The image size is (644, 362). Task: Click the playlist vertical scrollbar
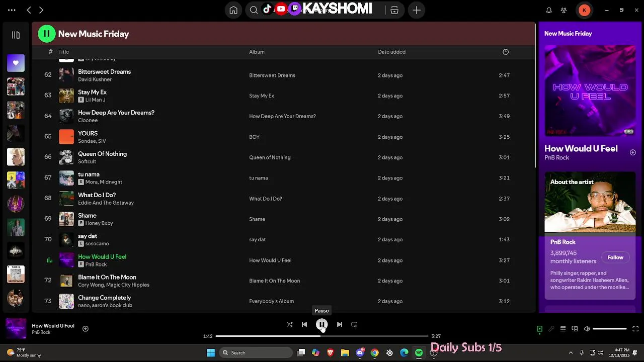(535, 96)
